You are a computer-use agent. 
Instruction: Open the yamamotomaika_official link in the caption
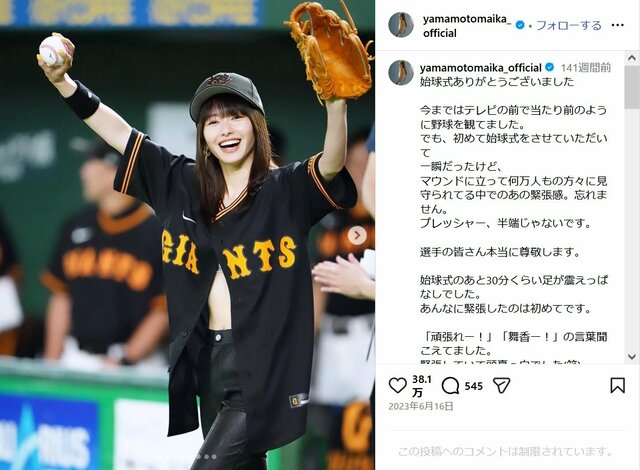481,67
